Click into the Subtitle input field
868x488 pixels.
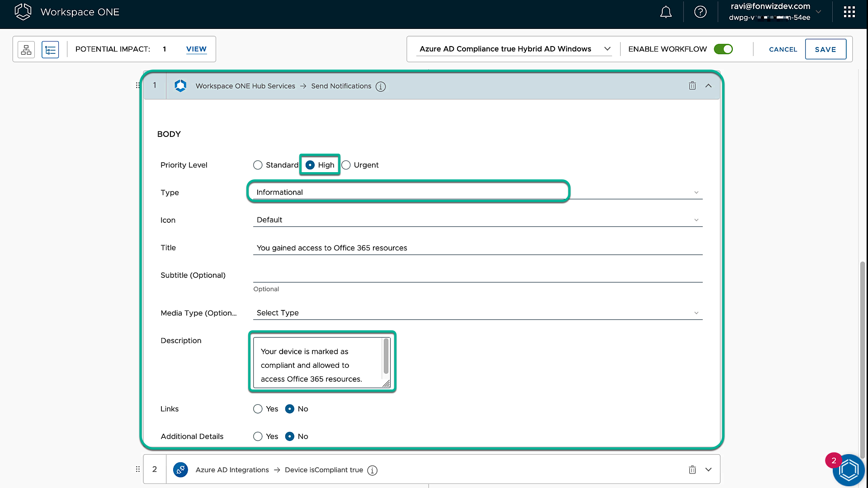point(477,275)
